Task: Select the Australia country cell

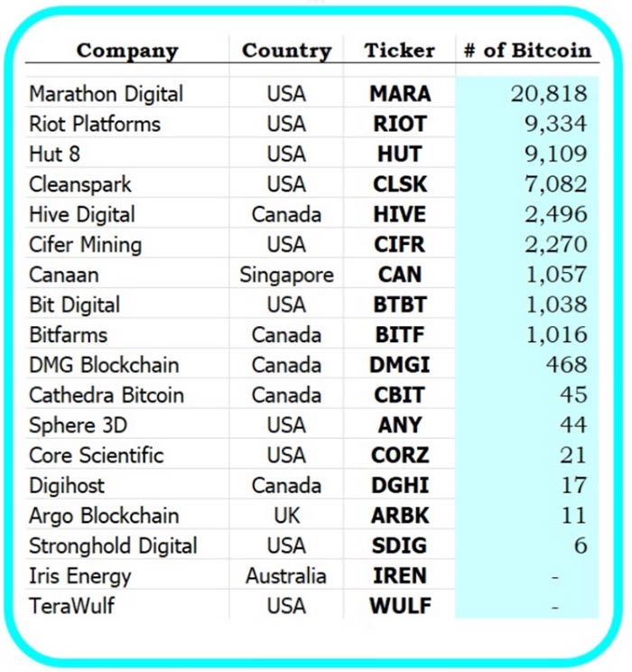Action: [x=286, y=575]
